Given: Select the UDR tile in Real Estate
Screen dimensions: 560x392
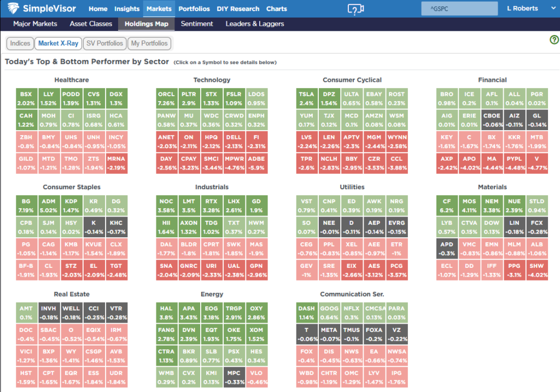Looking at the screenshot, I should 116,377.
